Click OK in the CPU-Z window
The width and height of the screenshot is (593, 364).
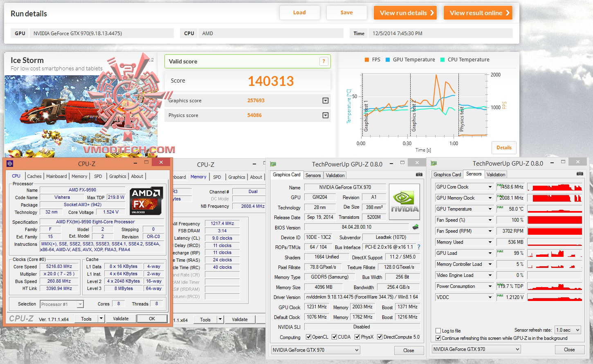[x=152, y=319]
